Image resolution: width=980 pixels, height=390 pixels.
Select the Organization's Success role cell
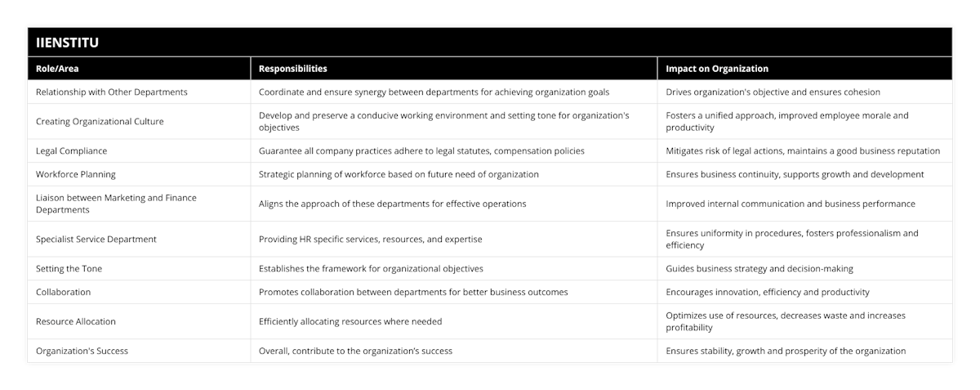pyautogui.click(x=82, y=351)
